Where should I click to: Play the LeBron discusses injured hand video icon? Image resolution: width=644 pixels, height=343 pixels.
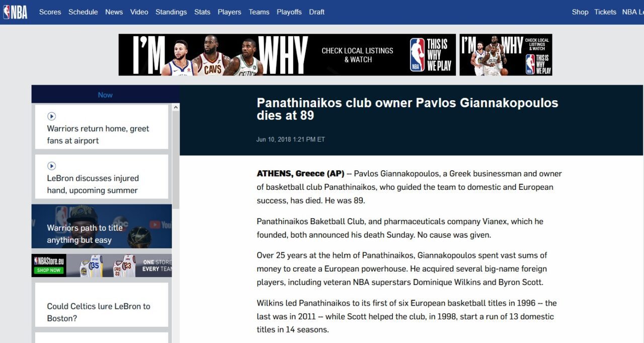(51, 166)
